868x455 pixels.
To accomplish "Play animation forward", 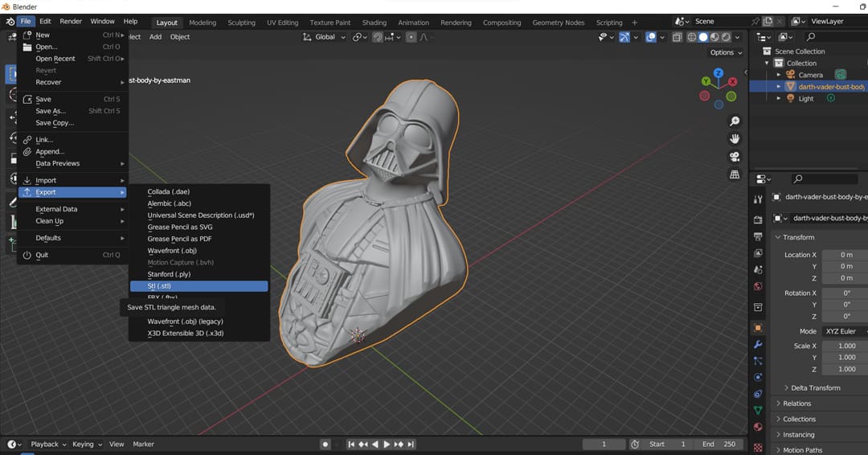I will click(387, 444).
